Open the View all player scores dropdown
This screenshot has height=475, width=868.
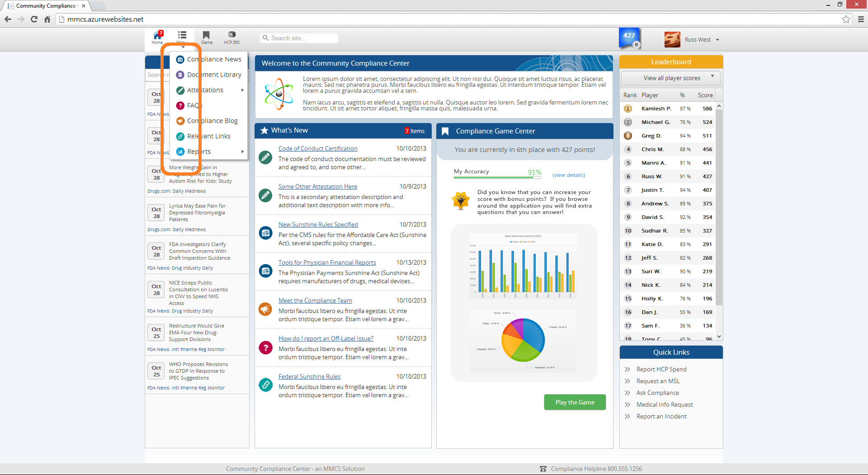(x=671, y=78)
